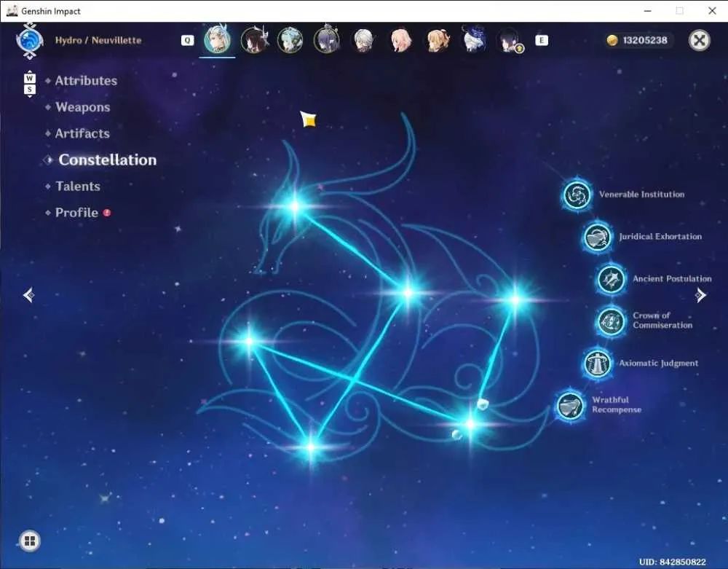Go to the Artifacts section
Screen dimensions: 728x569
click(x=82, y=134)
